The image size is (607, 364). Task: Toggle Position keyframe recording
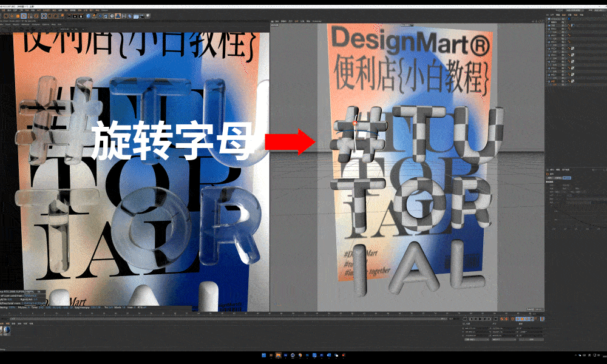(518, 319)
